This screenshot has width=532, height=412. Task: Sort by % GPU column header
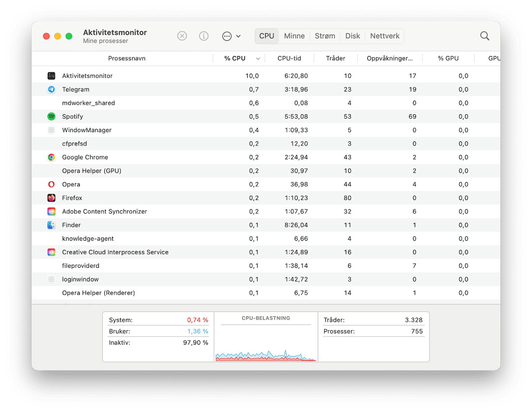(x=448, y=58)
